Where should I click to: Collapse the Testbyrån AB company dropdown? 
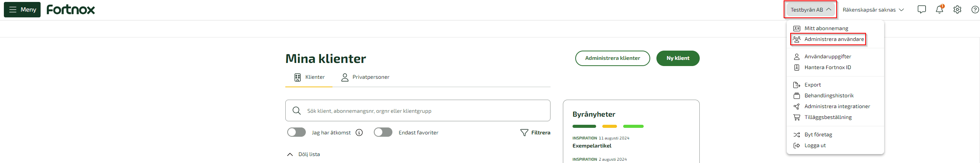click(x=810, y=10)
